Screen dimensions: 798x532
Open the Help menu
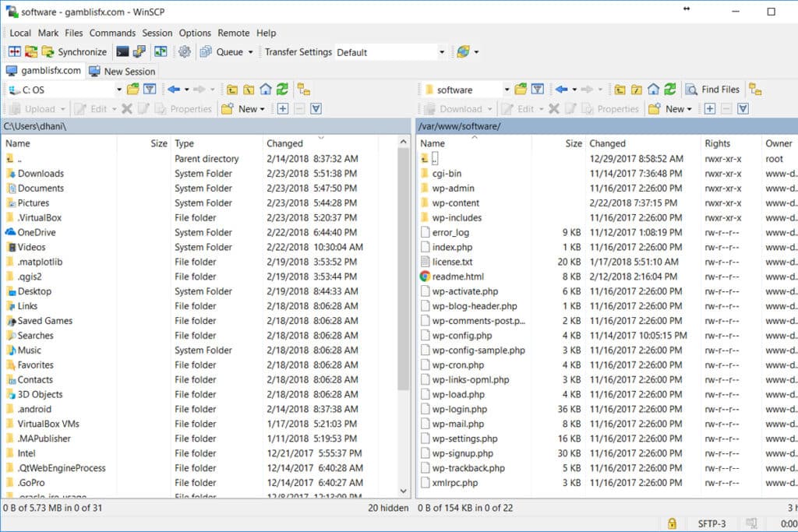(x=267, y=33)
